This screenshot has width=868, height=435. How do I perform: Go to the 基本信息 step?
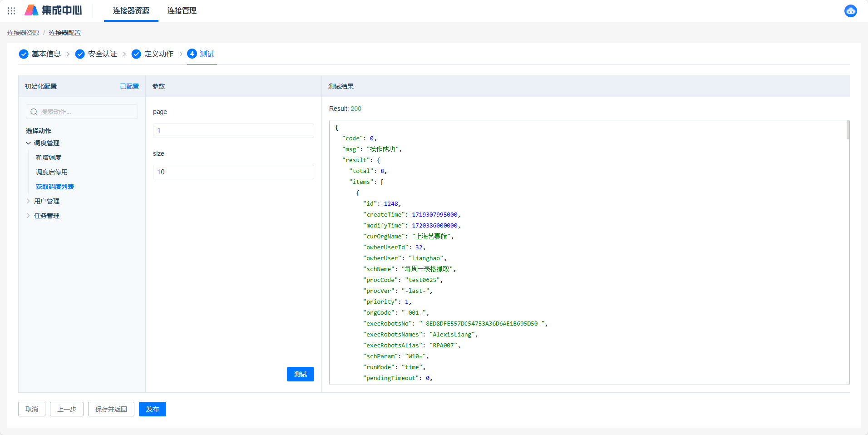coord(46,54)
